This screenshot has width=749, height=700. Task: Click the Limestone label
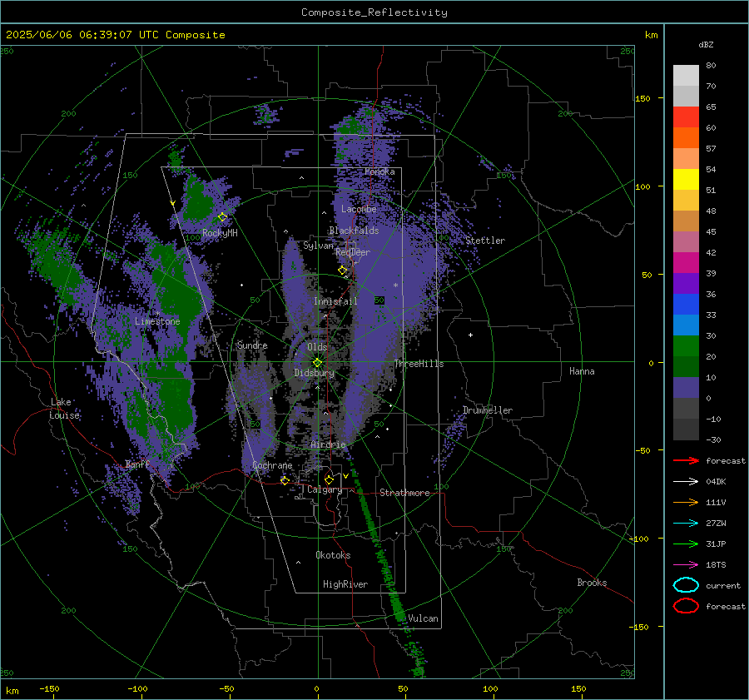pyautogui.click(x=157, y=321)
